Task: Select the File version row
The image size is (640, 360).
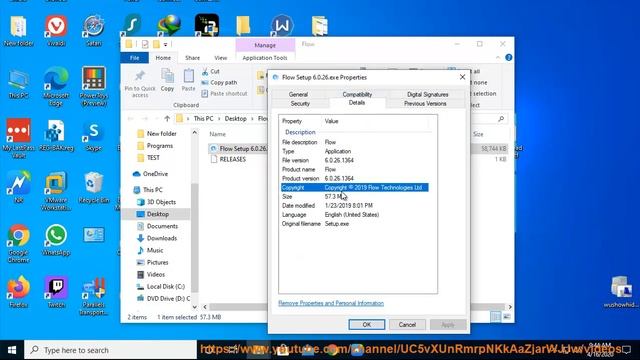Action: (355, 160)
